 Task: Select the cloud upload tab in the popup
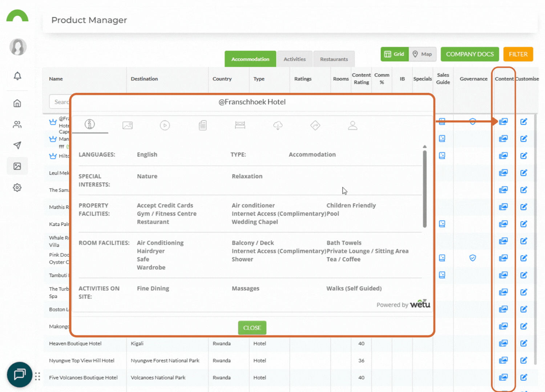coord(278,125)
